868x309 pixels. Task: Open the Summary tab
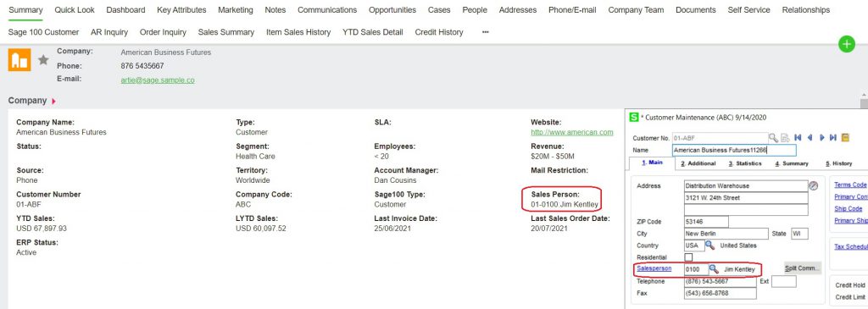(25, 10)
